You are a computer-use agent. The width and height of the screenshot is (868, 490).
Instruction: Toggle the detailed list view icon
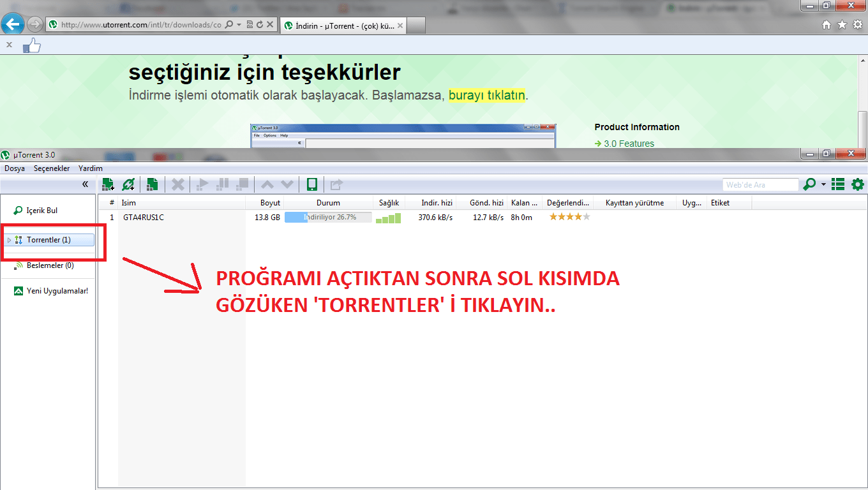(838, 184)
